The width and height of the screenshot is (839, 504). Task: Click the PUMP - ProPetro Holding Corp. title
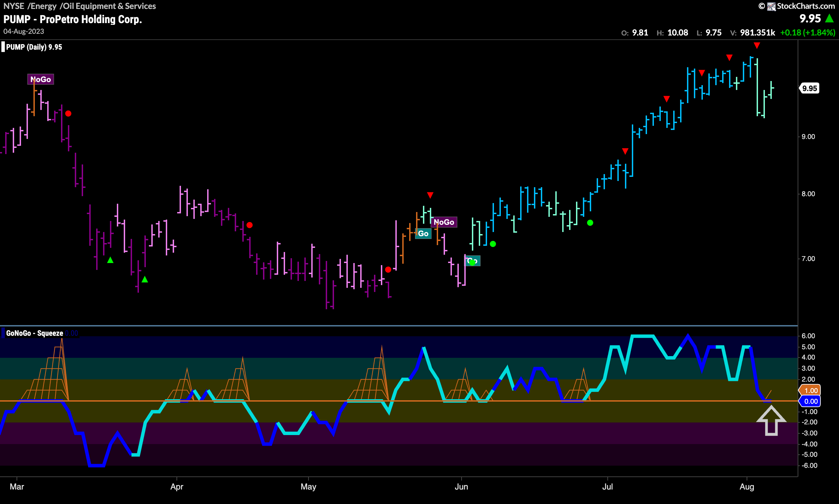(73, 19)
